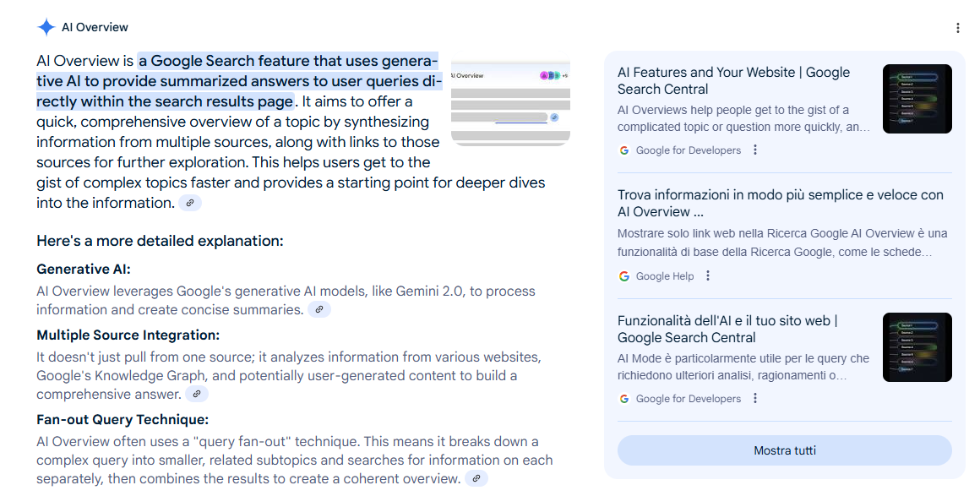Click Google favicon under "Funzionalità dell'AI e il tuo sito web"
The height and width of the screenshot is (496, 980).
[623, 399]
